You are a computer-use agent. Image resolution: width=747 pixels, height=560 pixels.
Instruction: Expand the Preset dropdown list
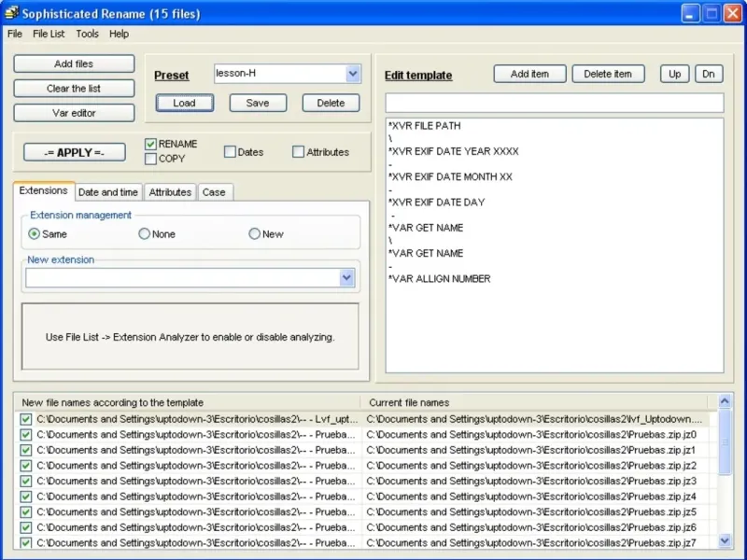(x=352, y=74)
